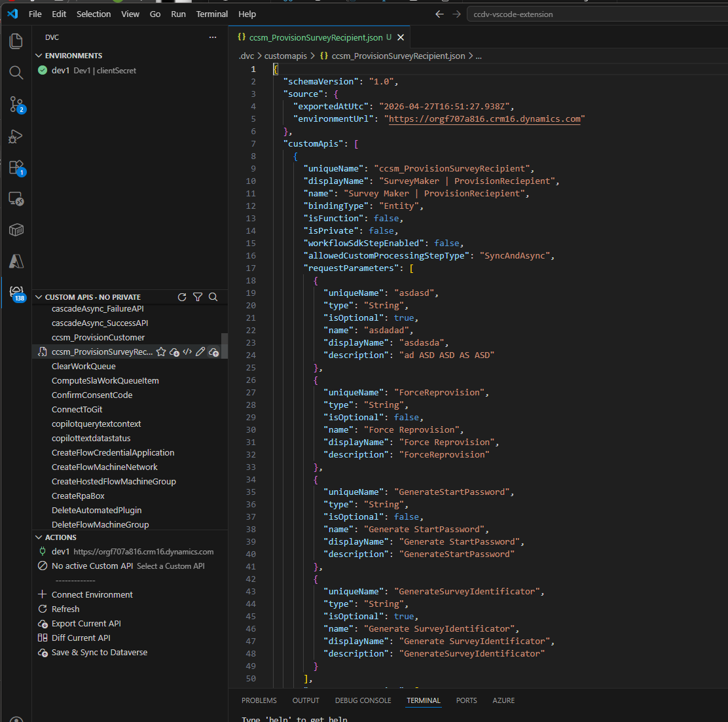Close the ccsm_ProvisionSurveyRecipient.json tab
The height and width of the screenshot is (722, 728).
pos(401,37)
